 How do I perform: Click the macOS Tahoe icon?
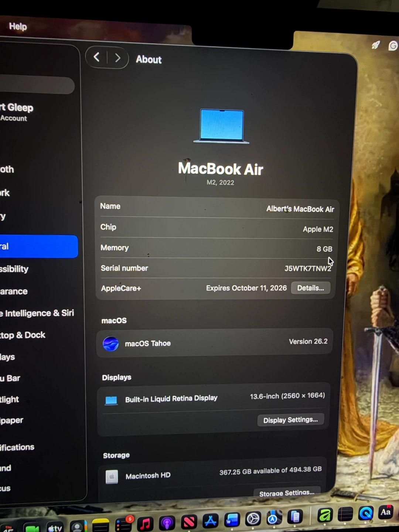pos(110,344)
